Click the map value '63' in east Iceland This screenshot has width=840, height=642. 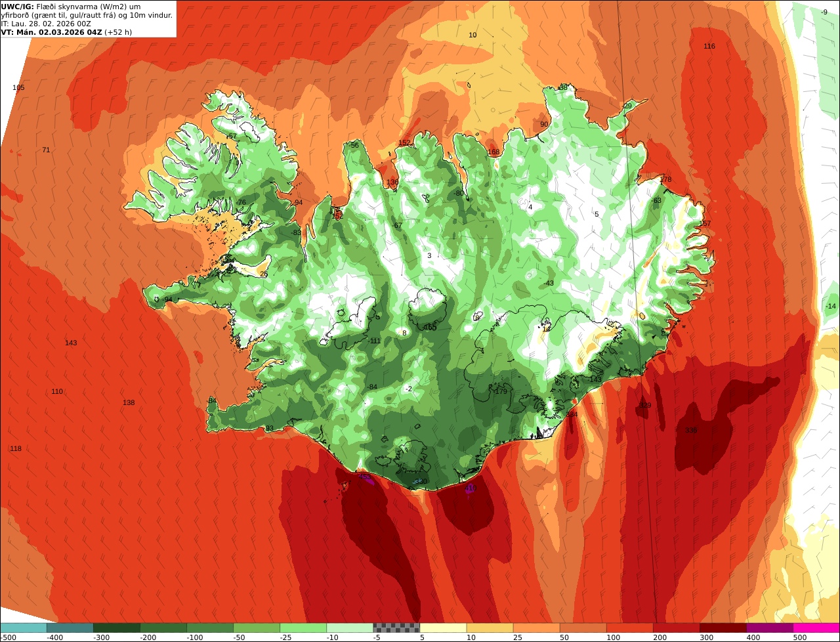(657, 201)
